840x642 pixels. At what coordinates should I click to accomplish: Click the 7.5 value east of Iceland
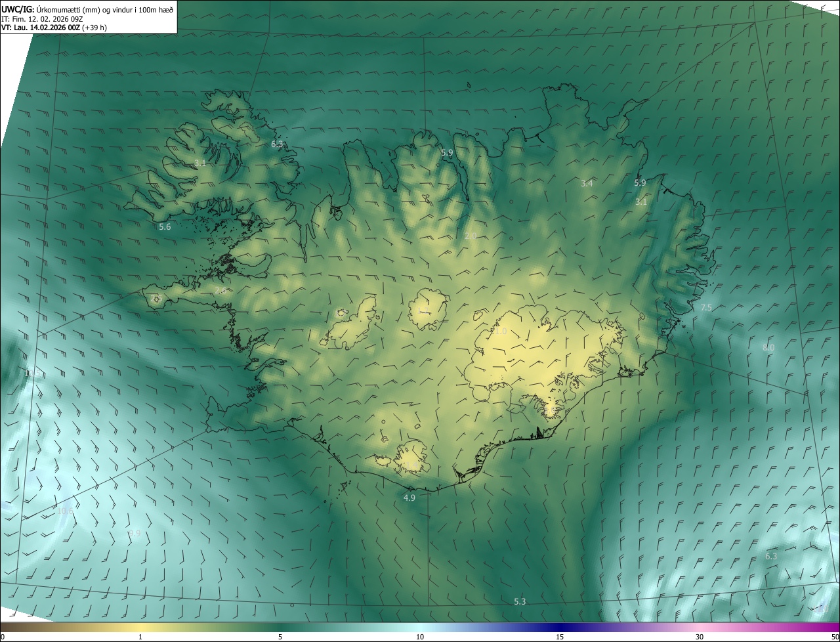click(706, 308)
